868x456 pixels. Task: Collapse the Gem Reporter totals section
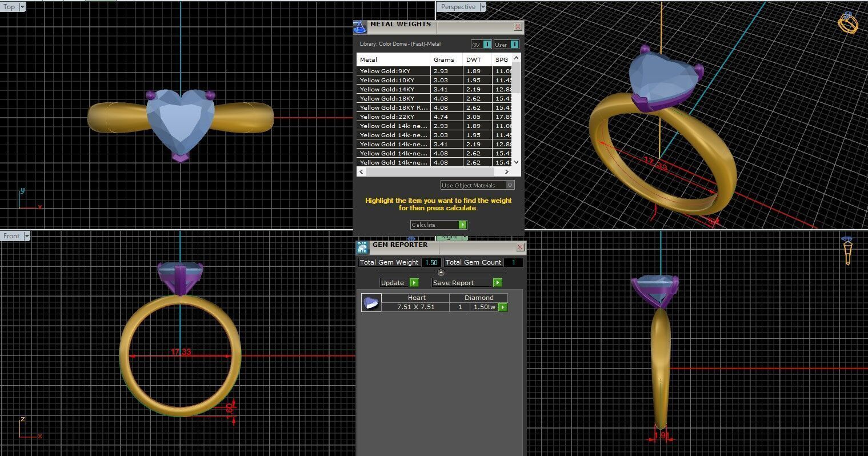[441, 273]
